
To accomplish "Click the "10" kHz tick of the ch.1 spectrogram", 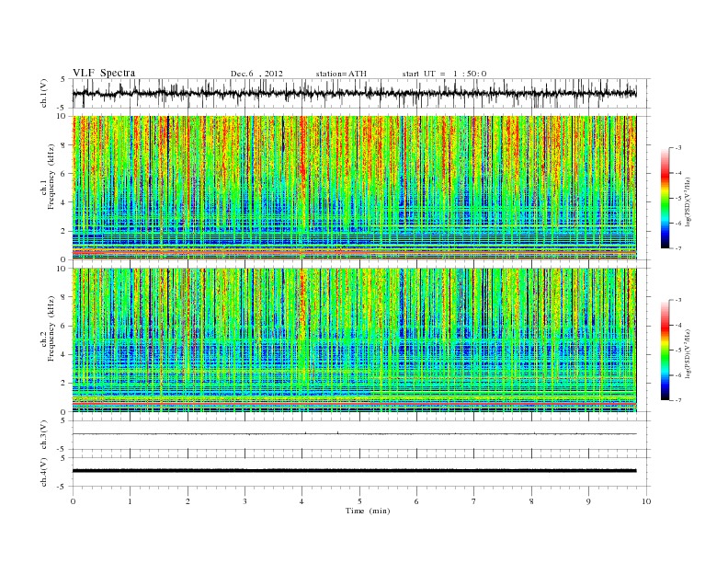I will coord(62,116).
